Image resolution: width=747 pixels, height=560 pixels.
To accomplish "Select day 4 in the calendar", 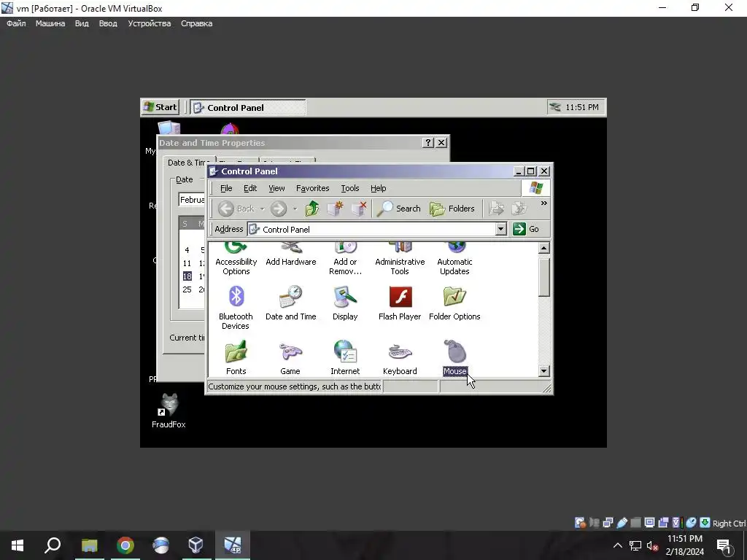I will point(187,250).
